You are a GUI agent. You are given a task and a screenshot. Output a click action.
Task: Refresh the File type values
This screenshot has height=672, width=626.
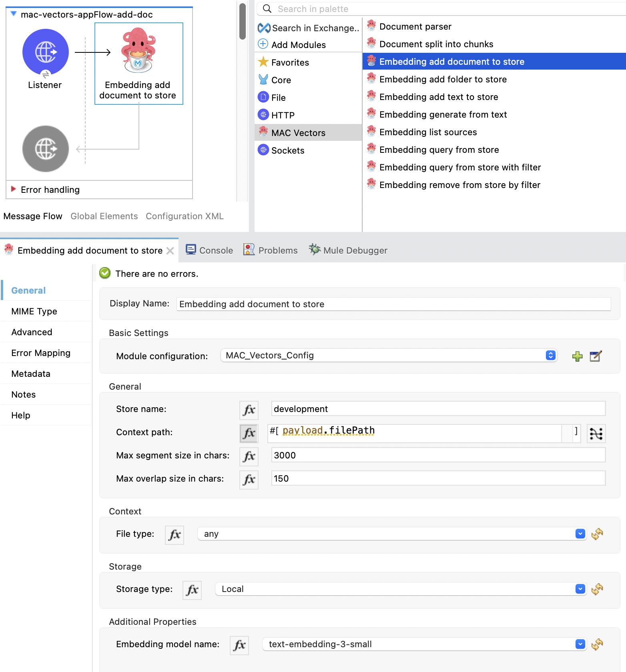click(x=597, y=534)
